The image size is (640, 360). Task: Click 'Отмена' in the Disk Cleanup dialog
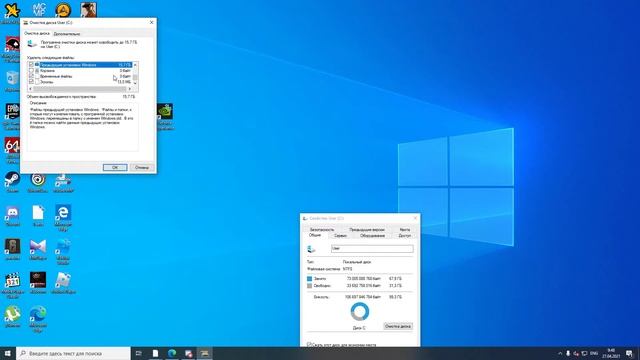coord(142,167)
